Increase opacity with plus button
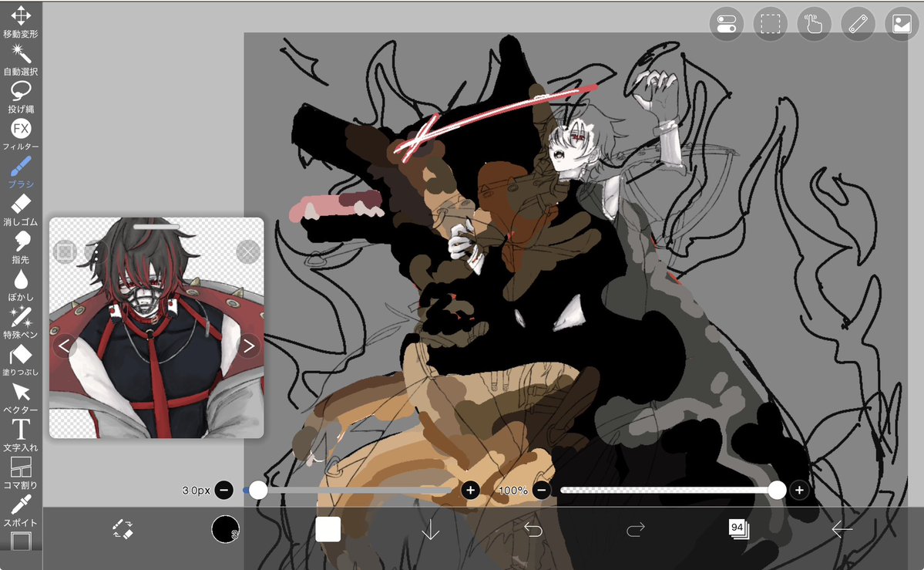 click(799, 490)
